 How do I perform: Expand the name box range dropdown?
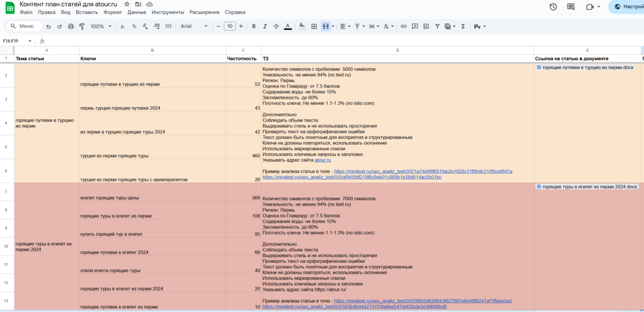[30, 41]
